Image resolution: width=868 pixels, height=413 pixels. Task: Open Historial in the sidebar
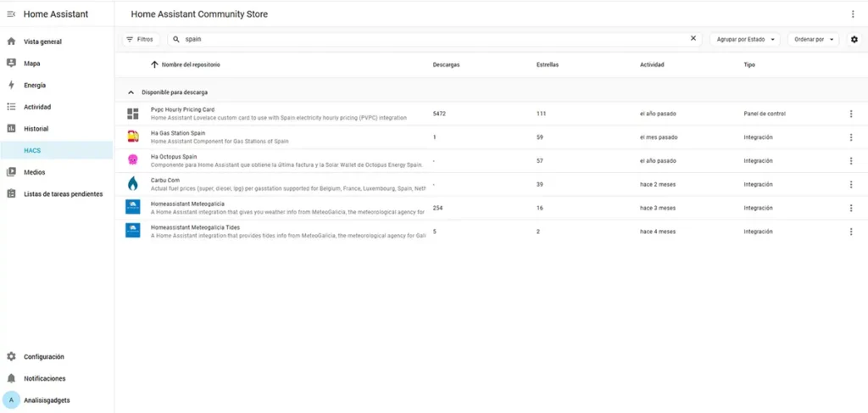pos(57,128)
